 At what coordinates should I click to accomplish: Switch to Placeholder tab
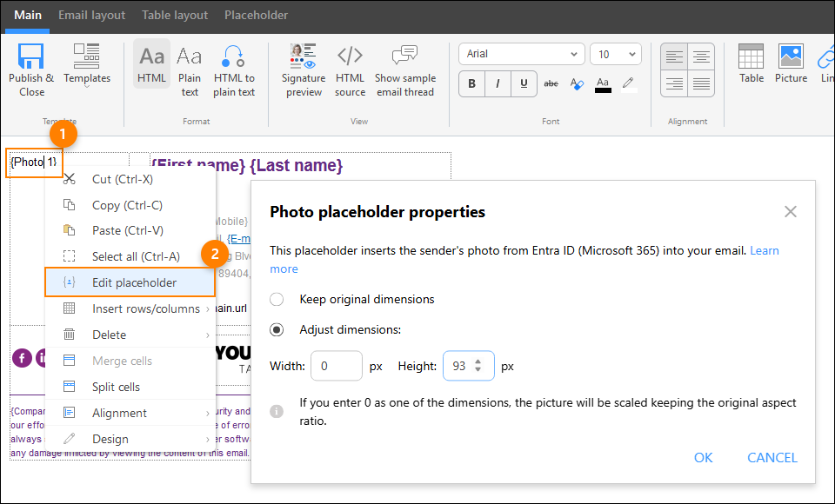pos(256,15)
